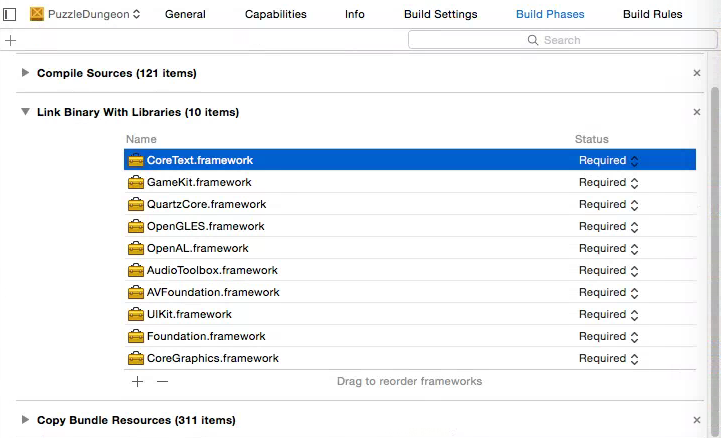Remove selected framework with minus button
The image size is (721, 438).
pyautogui.click(x=162, y=381)
